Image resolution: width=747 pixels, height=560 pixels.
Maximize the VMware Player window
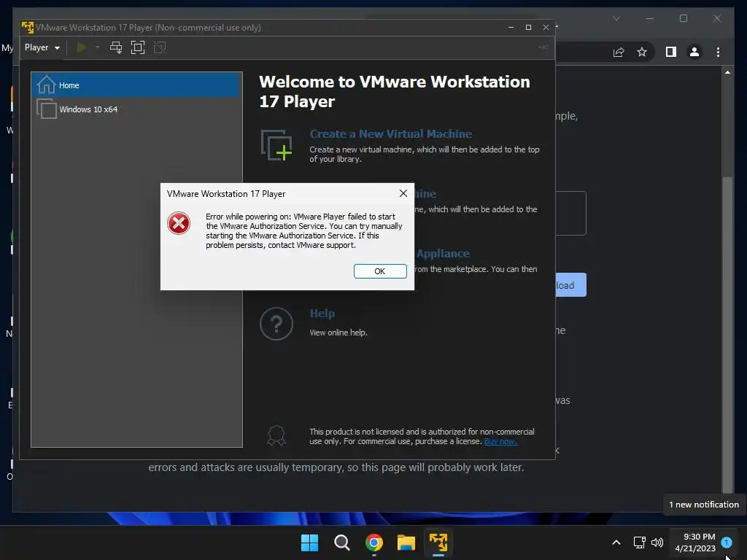tap(528, 27)
